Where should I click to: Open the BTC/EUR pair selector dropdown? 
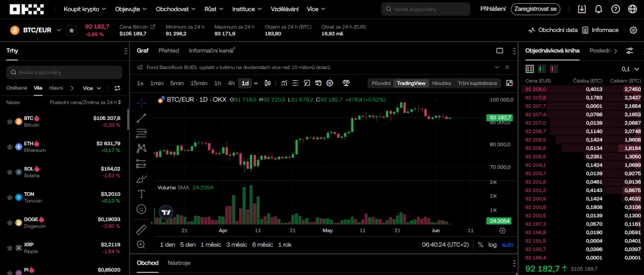tap(58, 30)
